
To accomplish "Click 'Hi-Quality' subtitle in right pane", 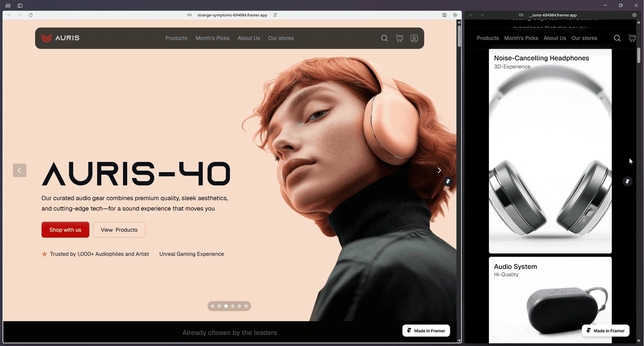I will click(x=506, y=274).
